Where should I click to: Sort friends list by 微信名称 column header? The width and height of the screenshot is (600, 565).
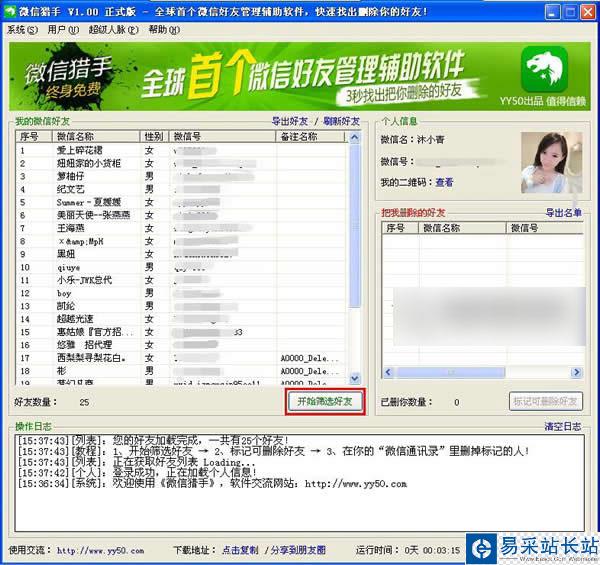(x=96, y=137)
